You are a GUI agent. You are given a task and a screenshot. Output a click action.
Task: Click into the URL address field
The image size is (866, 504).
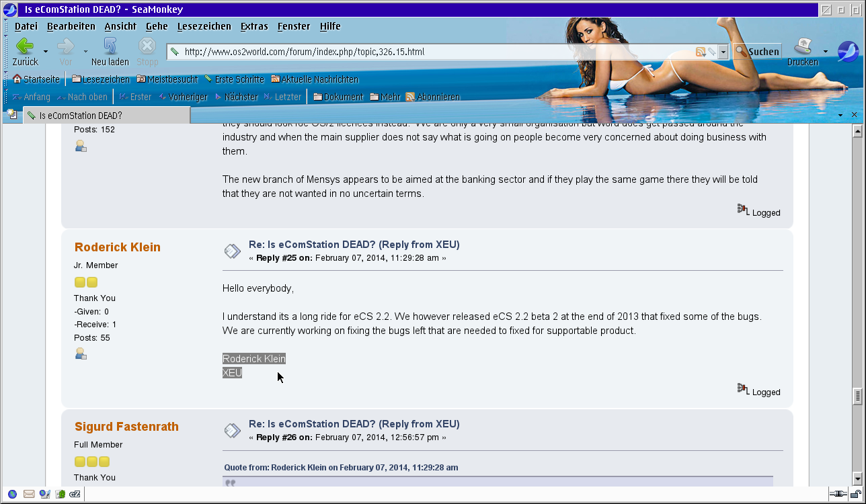coord(437,52)
